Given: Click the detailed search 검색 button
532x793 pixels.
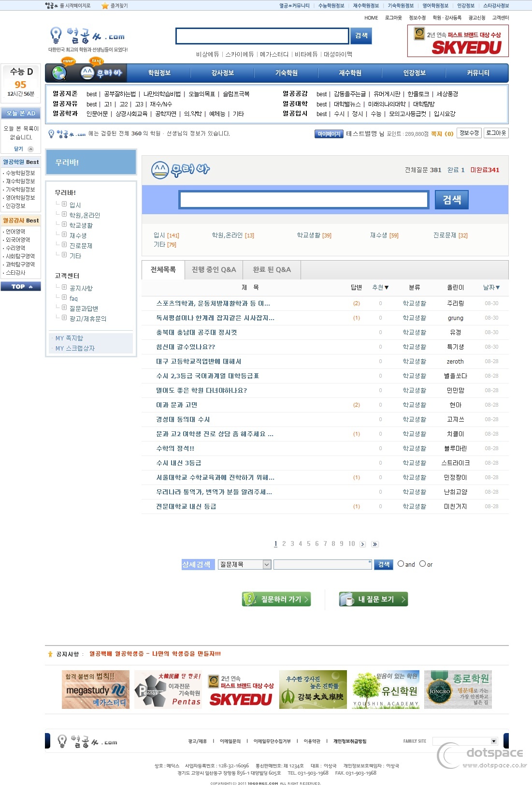Looking at the screenshot, I should pos(384,564).
